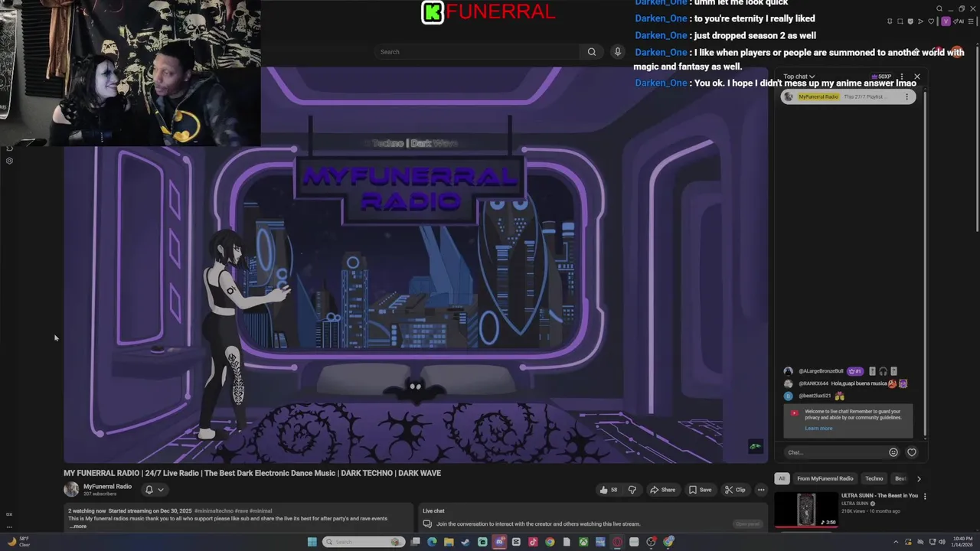Open more video actions menu
The height and width of the screenshot is (551, 980).
tap(761, 490)
